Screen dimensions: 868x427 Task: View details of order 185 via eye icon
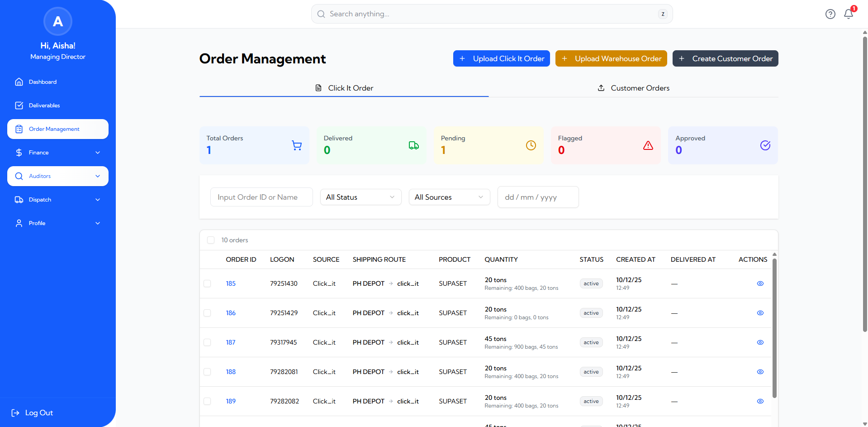click(x=760, y=283)
